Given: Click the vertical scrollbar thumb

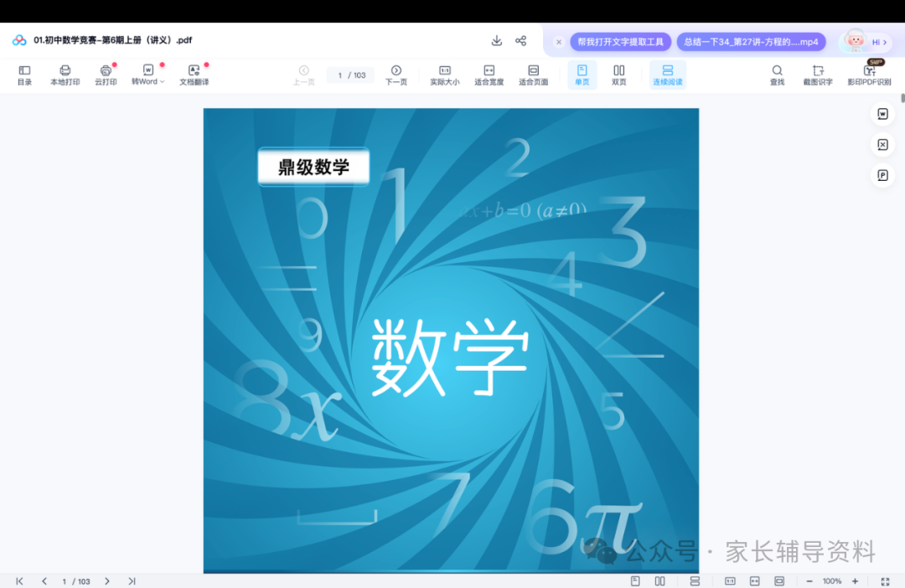Looking at the screenshot, I should tap(902, 98).
